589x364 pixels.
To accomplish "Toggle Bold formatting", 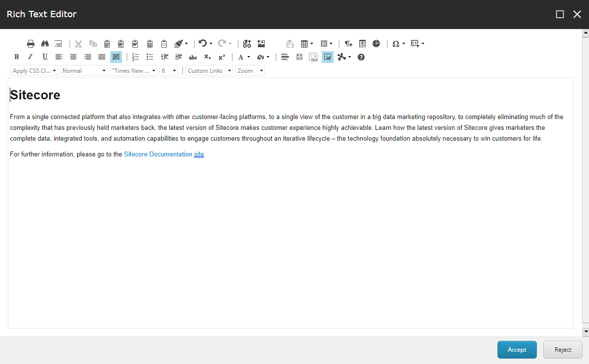I will tap(16, 57).
